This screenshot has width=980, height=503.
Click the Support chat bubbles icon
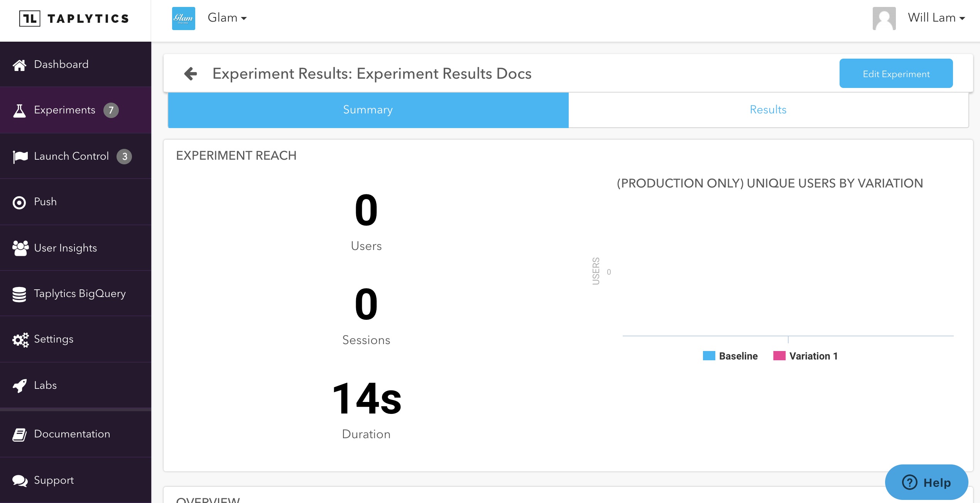pos(19,481)
